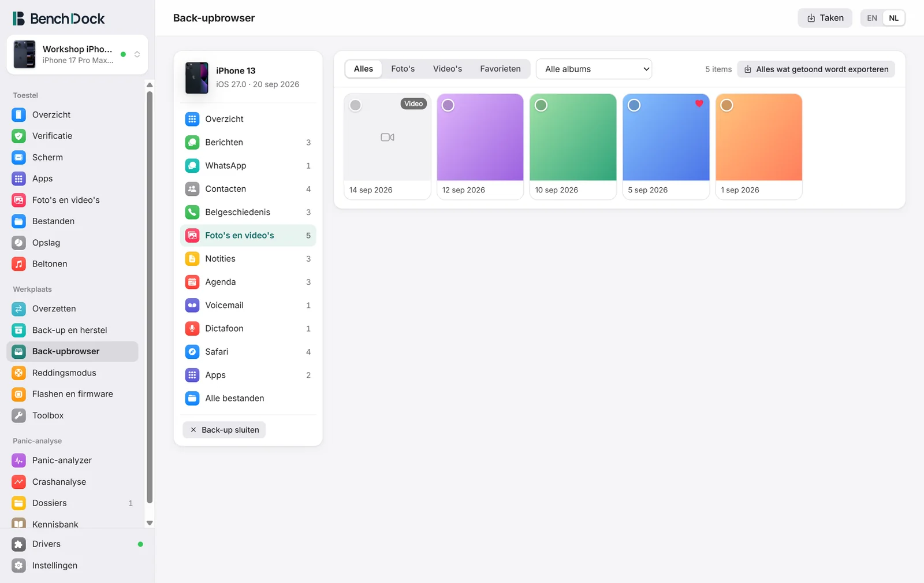The width and height of the screenshot is (924, 583).
Task: Open the Apps grid icon in left sidebar
Action: point(19,179)
